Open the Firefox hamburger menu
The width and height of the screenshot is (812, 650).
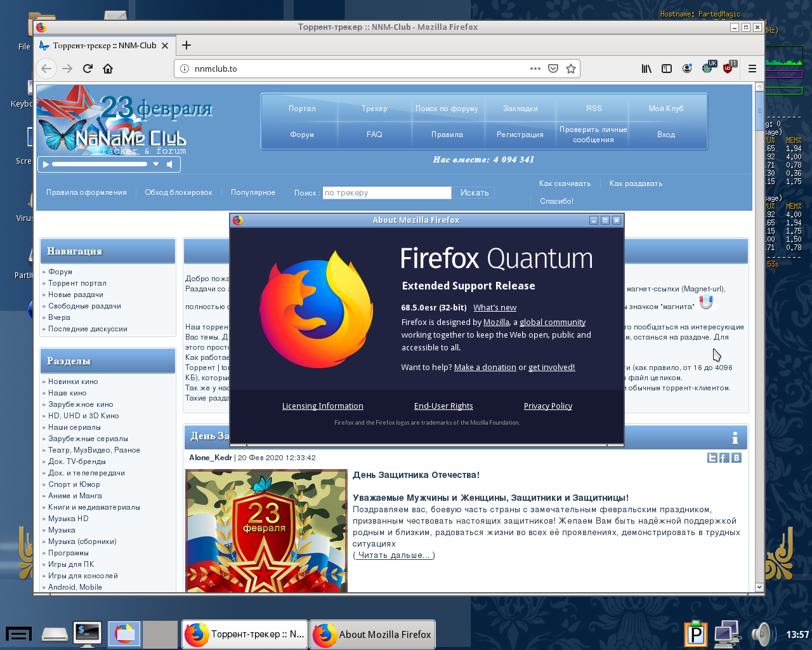752,69
